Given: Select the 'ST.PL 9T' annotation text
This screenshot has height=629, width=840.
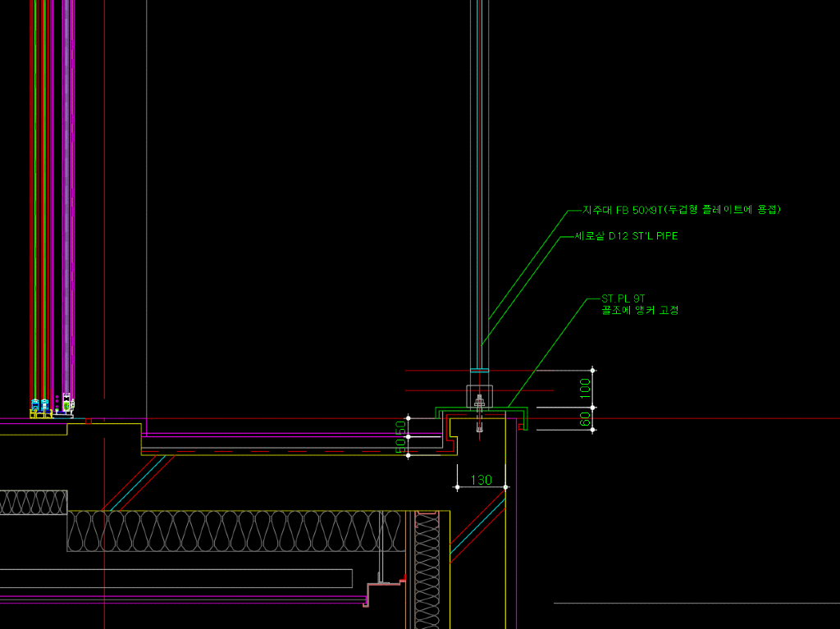Looking at the screenshot, I should [x=623, y=299].
